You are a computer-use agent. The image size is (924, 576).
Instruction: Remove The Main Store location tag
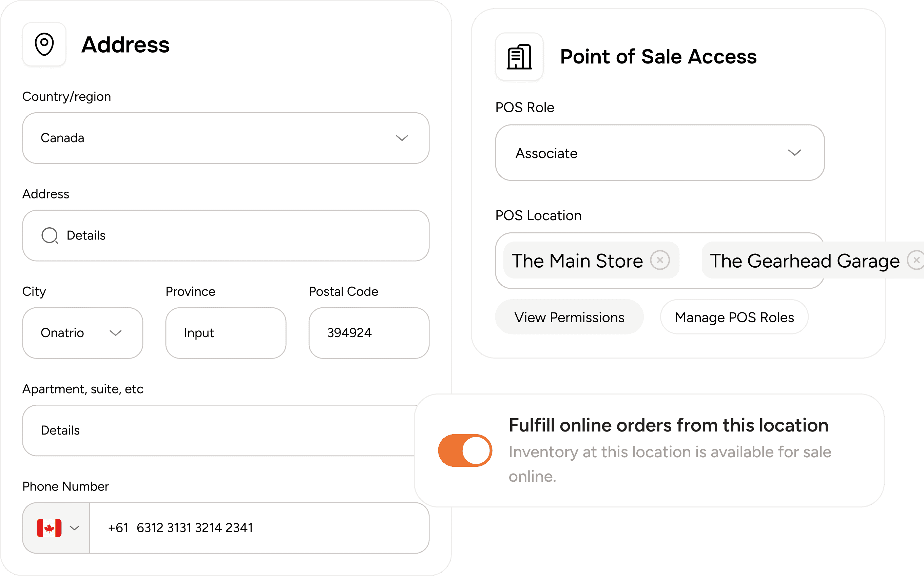(661, 260)
